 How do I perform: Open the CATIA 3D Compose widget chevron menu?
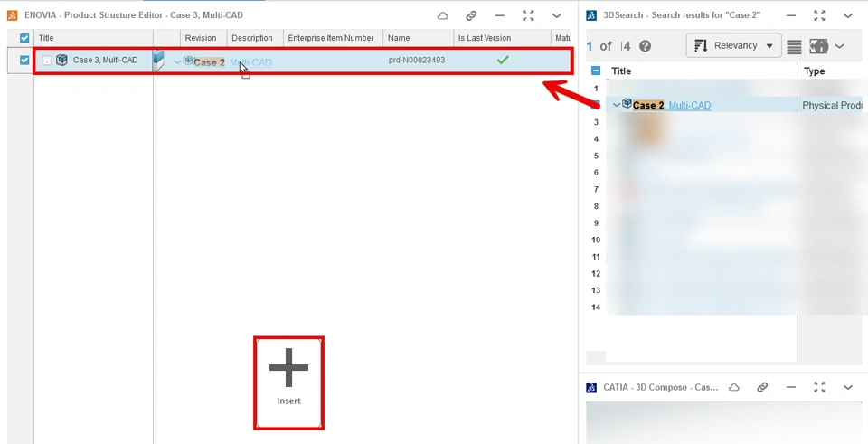[848, 388]
